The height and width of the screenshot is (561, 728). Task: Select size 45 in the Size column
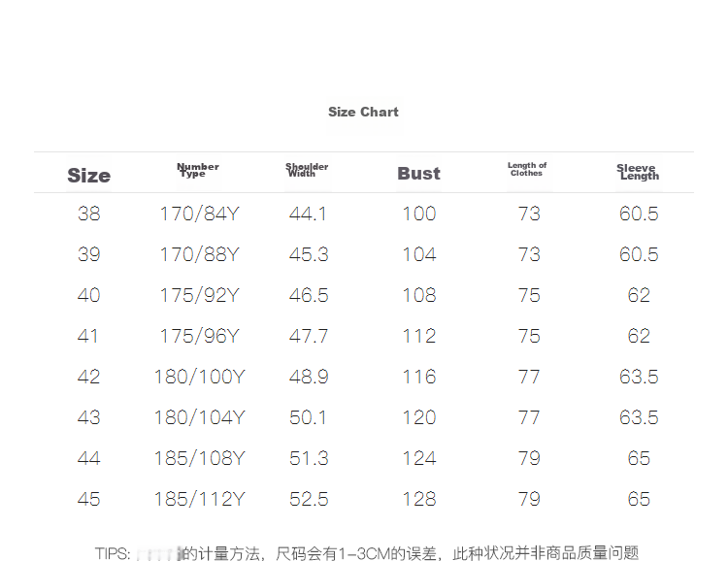coord(88,499)
